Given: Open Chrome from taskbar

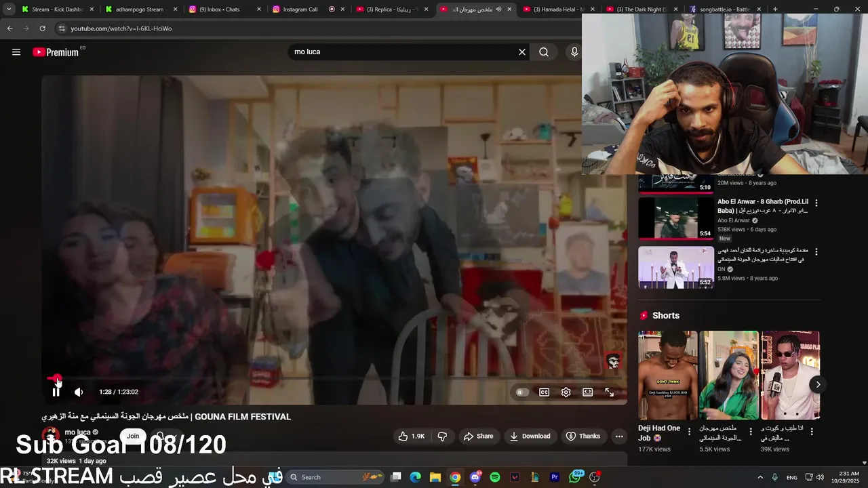Looking at the screenshot, I should pyautogui.click(x=455, y=477).
